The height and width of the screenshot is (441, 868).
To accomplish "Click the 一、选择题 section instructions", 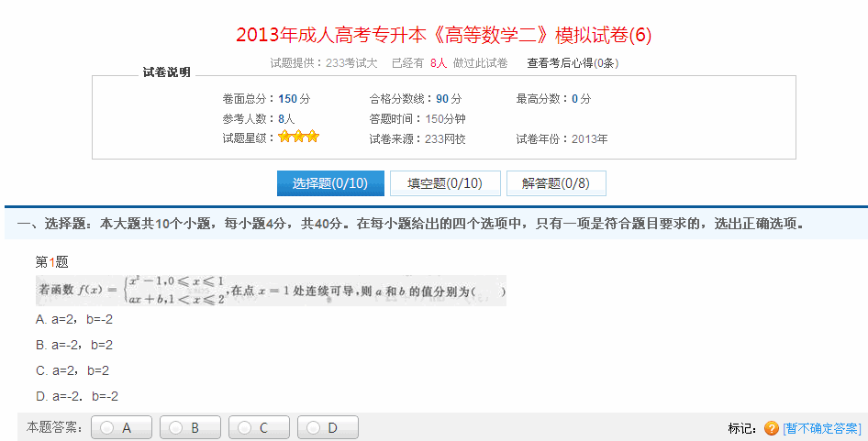I will point(410,224).
